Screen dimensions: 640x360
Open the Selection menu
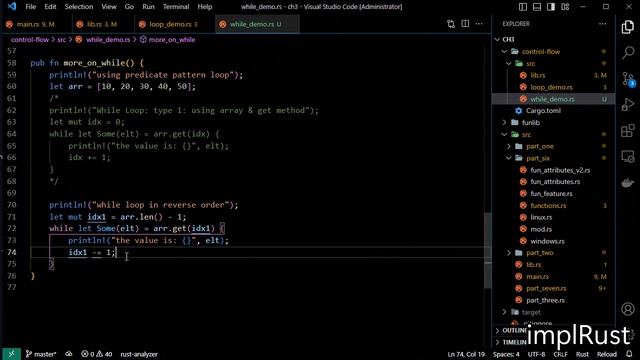pos(79,7)
